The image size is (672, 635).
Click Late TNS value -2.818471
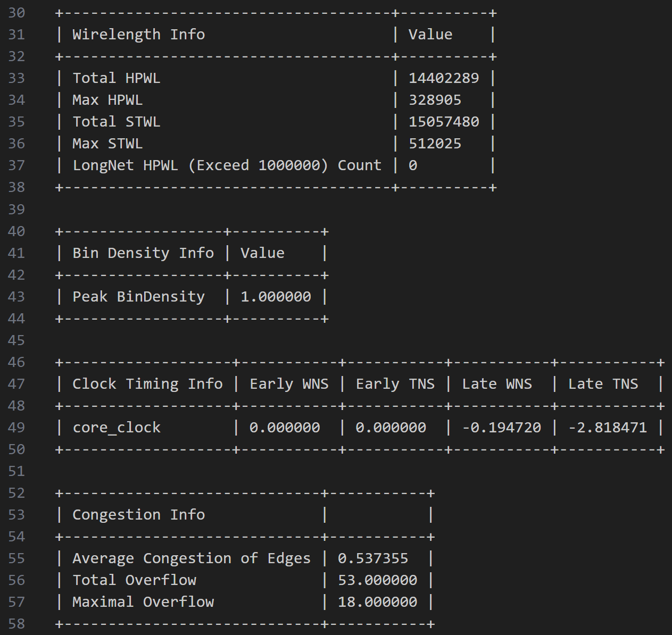click(x=607, y=428)
